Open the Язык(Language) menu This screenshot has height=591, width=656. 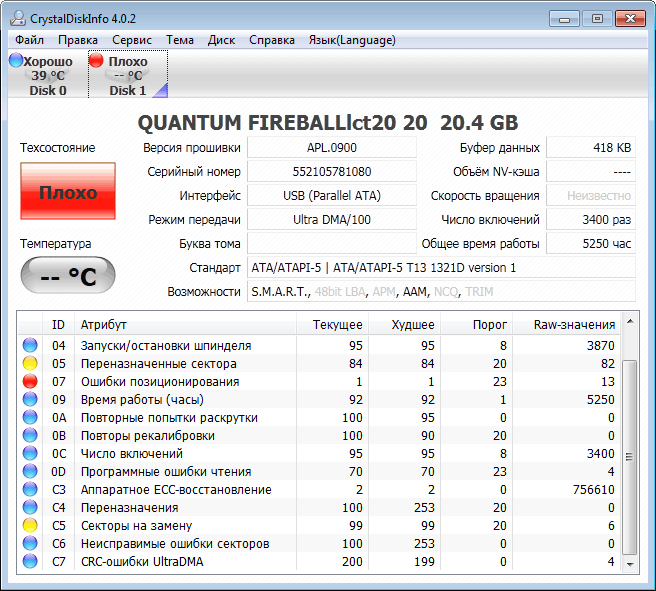(352, 40)
